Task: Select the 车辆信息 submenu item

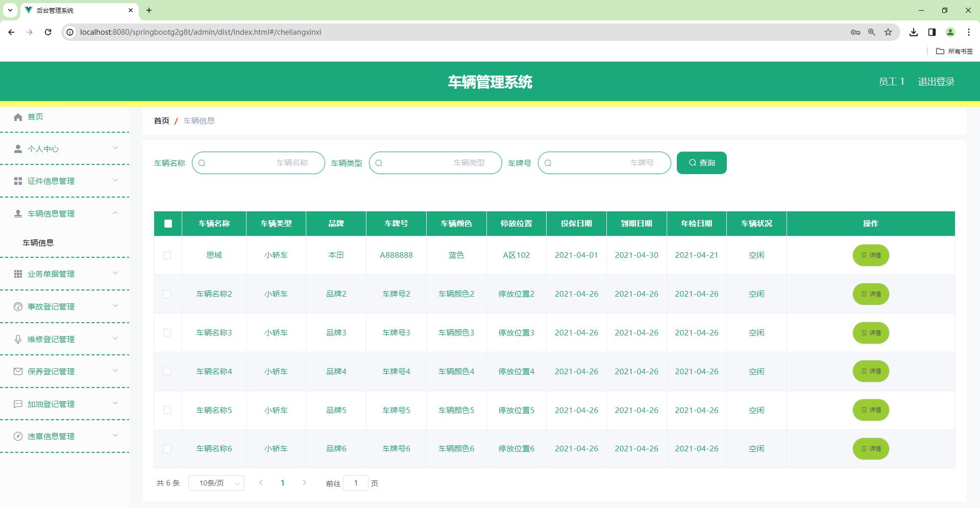Action: pos(38,243)
